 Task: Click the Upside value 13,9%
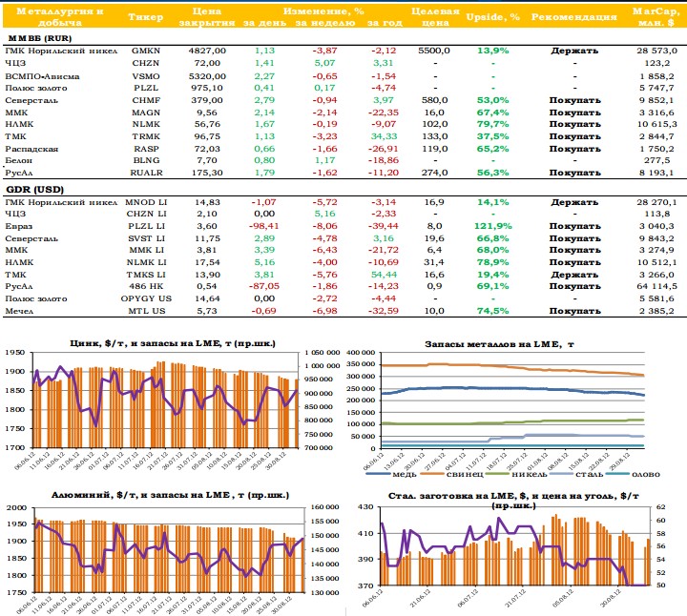click(x=493, y=51)
